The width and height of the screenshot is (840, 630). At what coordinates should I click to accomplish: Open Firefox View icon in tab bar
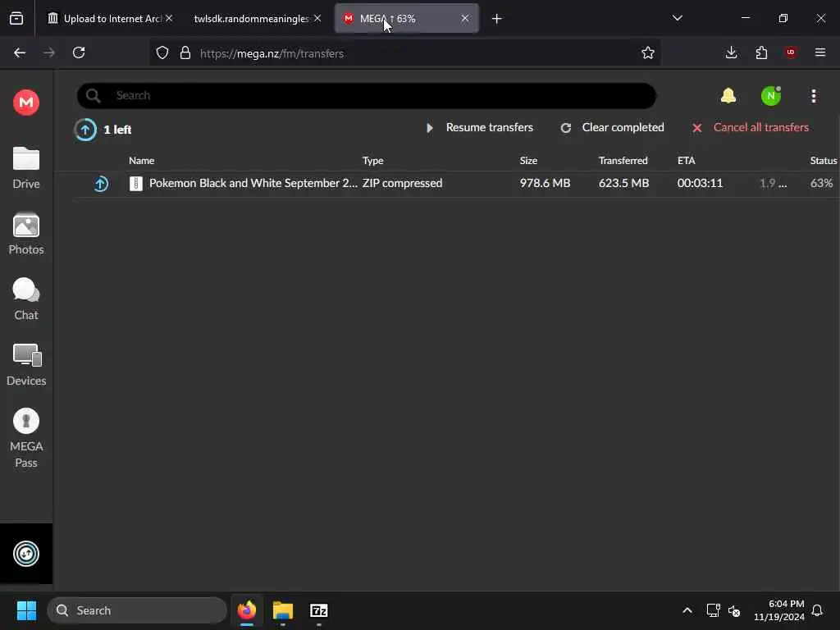(16, 19)
